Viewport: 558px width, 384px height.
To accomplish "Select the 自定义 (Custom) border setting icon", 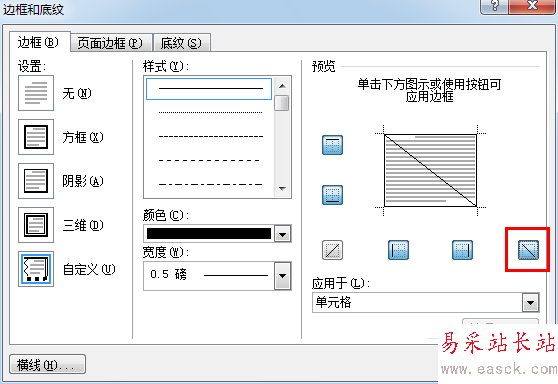I will click(36, 269).
